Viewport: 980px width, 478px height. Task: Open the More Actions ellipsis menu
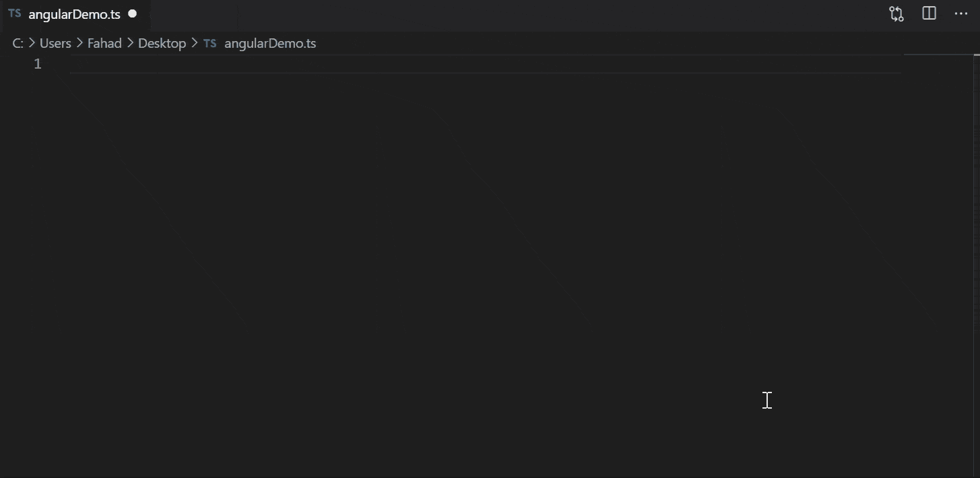tap(961, 13)
